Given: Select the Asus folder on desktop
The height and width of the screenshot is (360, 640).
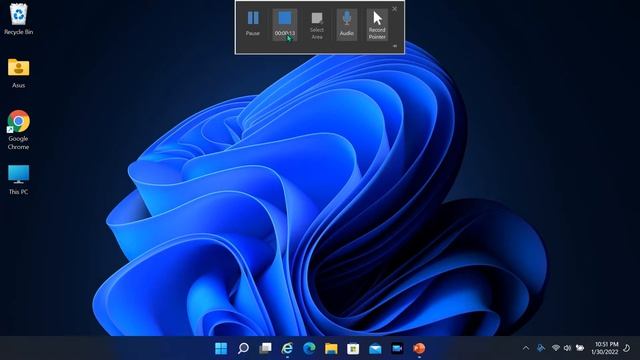Looking at the screenshot, I should 18,73.
